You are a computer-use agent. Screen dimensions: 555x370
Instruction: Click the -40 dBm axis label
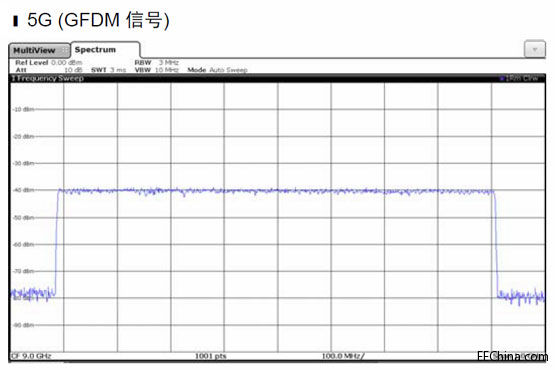point(23,190)
